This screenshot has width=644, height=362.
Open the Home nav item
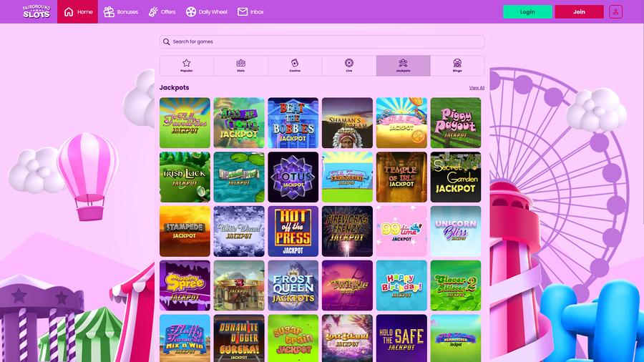point(77,11)
